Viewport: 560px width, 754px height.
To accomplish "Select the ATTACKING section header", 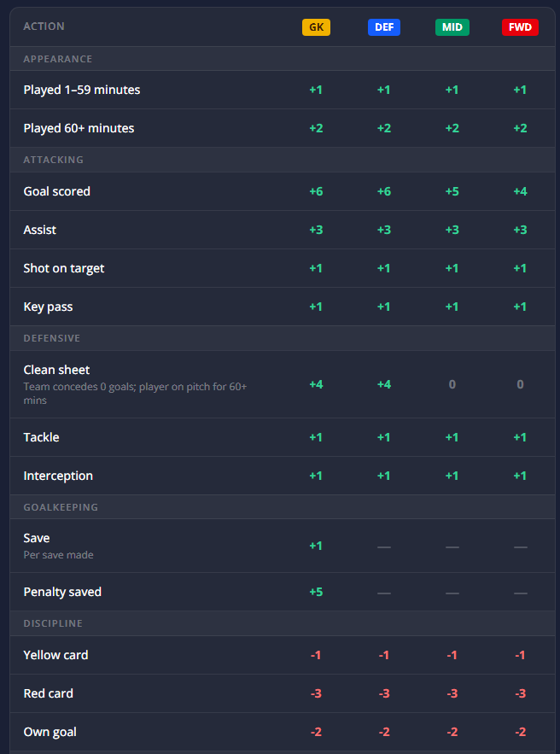I will tap(54, 160).
